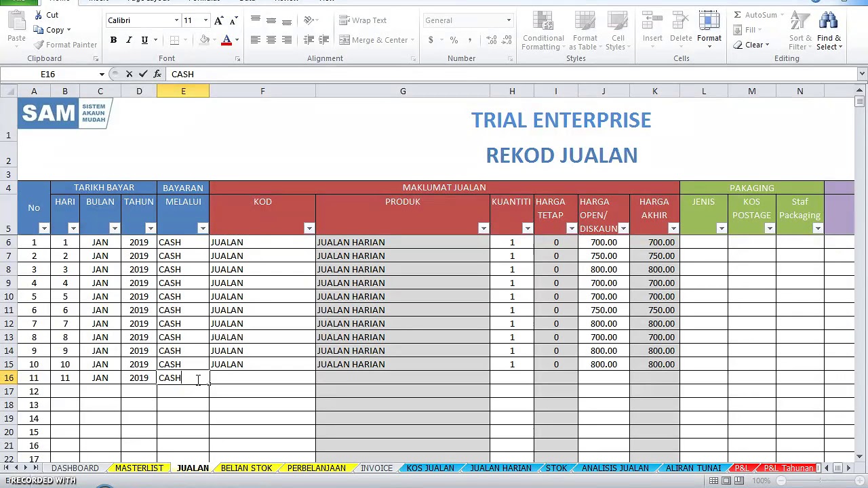Viewport: 868px width, 488px height.
Task: Center text horizontally
Action: click(271, 40)
